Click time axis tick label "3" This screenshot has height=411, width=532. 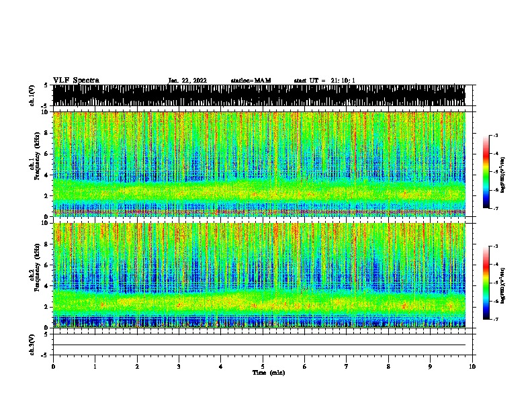(179, 367)
